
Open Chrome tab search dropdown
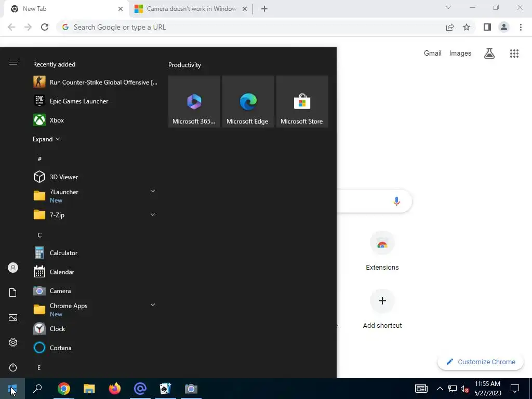tap(448, 7)
